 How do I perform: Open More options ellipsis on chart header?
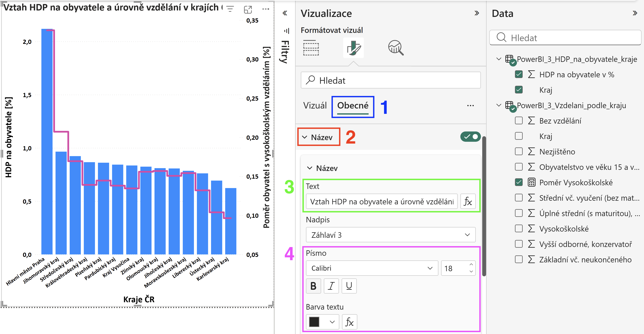pos(265,9)
